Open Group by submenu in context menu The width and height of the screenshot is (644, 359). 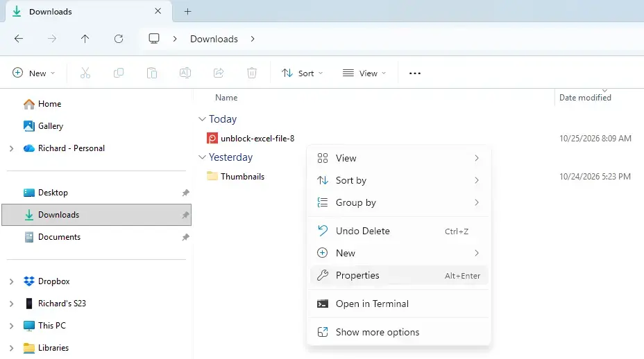pyautogui.click(x=398, y=202)
